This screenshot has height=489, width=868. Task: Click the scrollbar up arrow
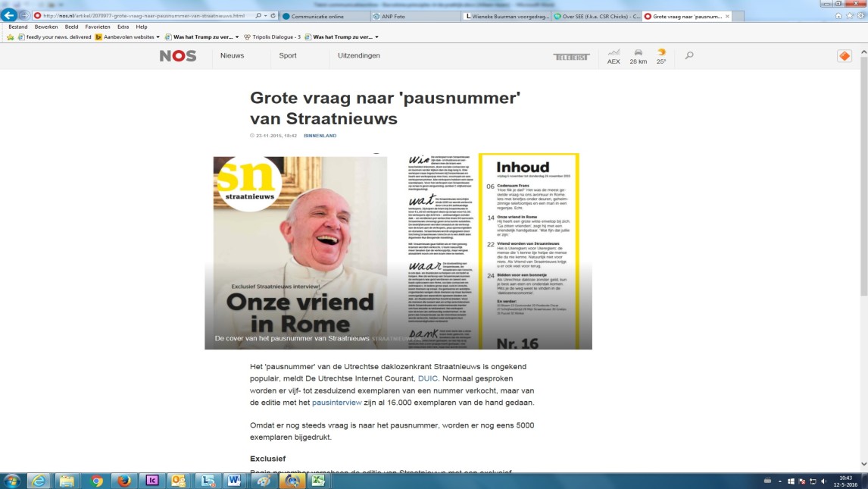[863, 52]
